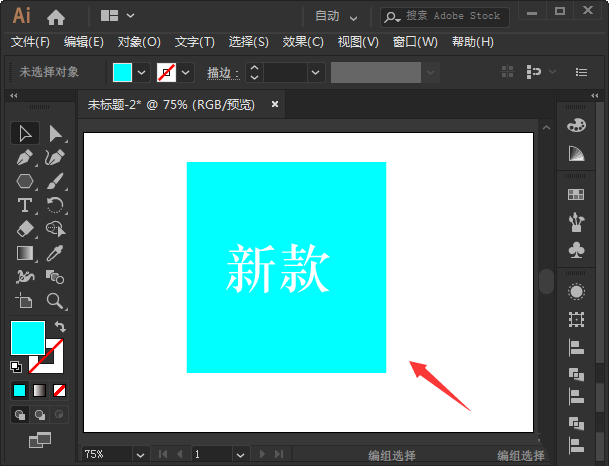Open the Symbols panel club icon
The image size is (609, 466).
[576, 248]
